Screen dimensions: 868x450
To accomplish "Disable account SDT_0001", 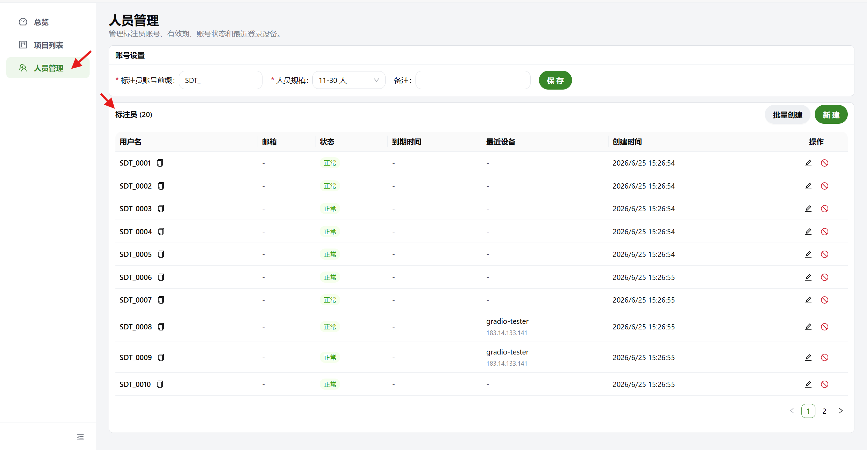I will (824, 163).
